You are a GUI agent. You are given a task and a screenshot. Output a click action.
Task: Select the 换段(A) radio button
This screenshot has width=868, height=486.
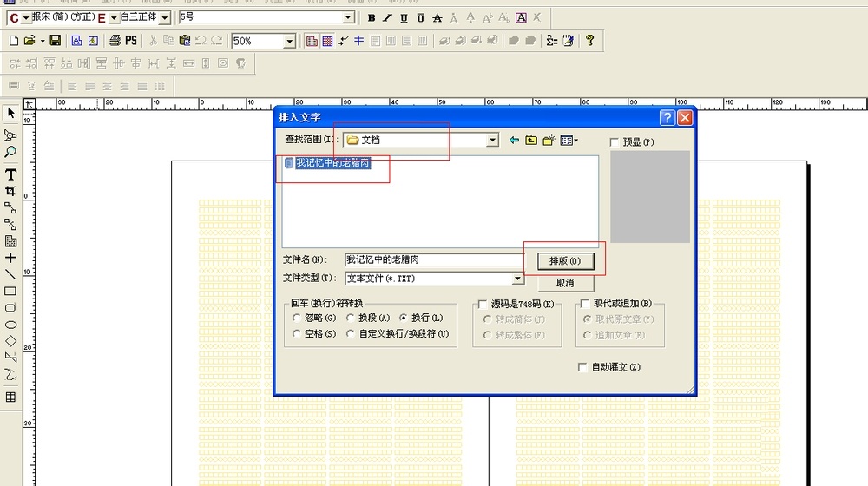click(351, 318)
